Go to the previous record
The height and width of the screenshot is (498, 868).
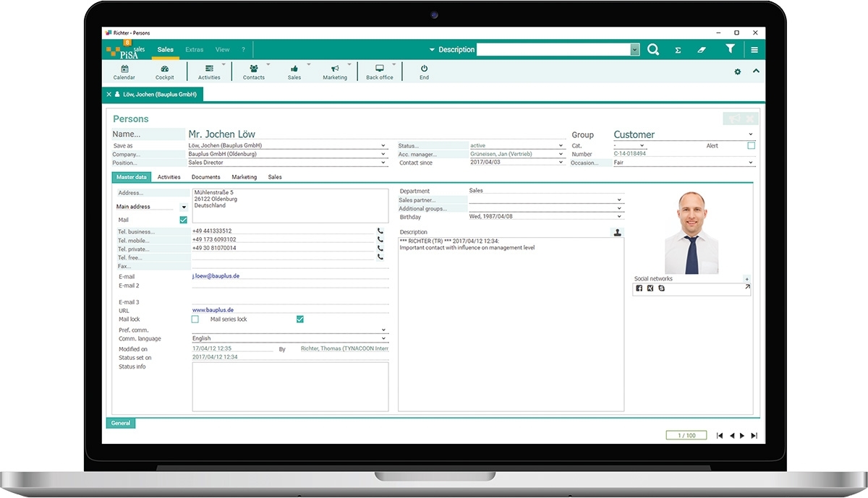click(x=732, y=436)
